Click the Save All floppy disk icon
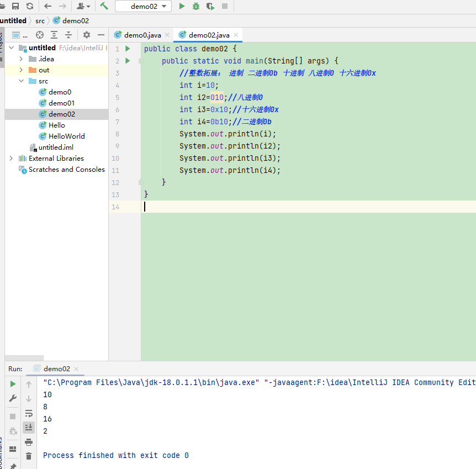 click(15, 6)
